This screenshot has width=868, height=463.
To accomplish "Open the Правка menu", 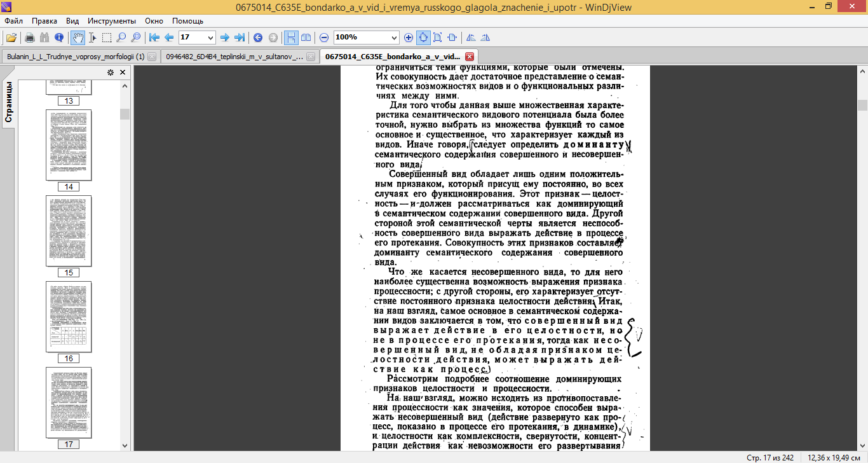I will [44, 20].
